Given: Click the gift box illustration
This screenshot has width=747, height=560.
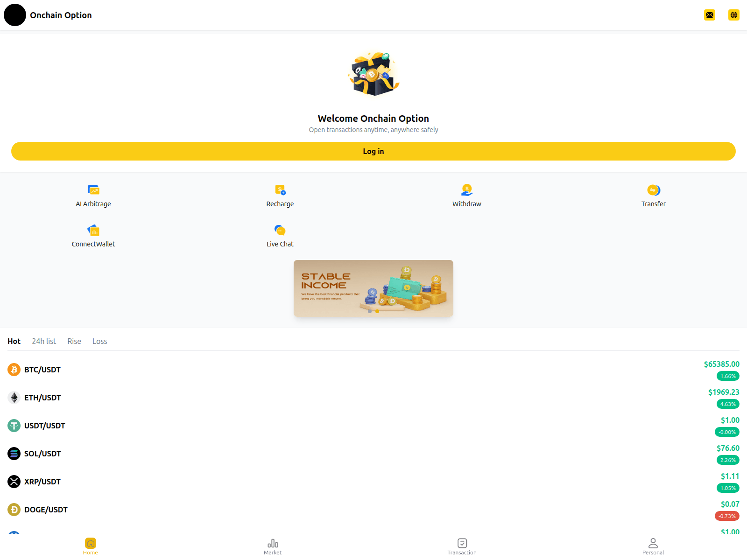Looking at the screenshot, I should pyautogui.click(x=373, y=74).
